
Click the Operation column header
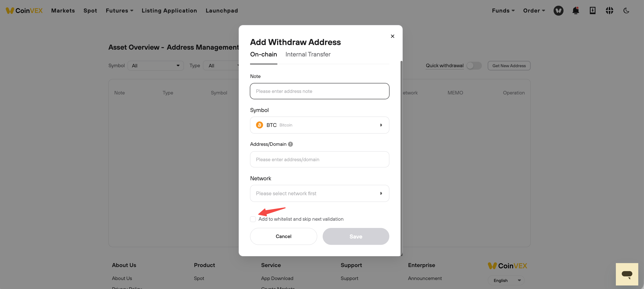click(x=514, y=93)
